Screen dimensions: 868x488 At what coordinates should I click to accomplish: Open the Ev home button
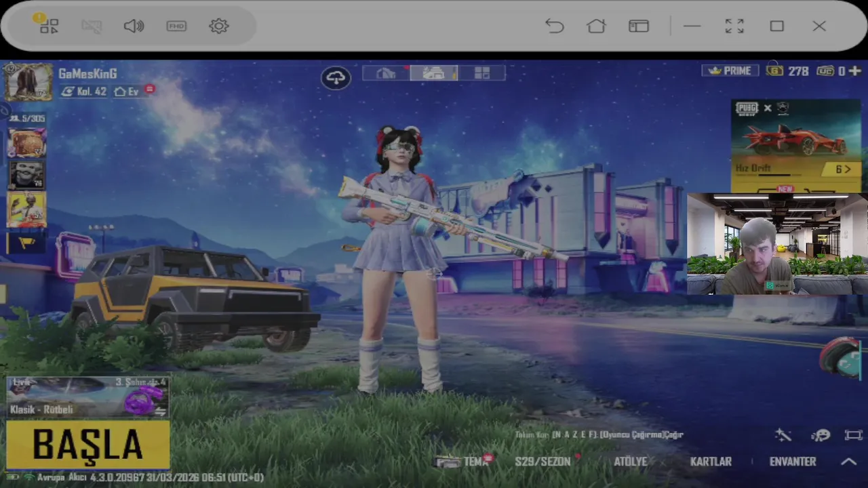[127, 91]
